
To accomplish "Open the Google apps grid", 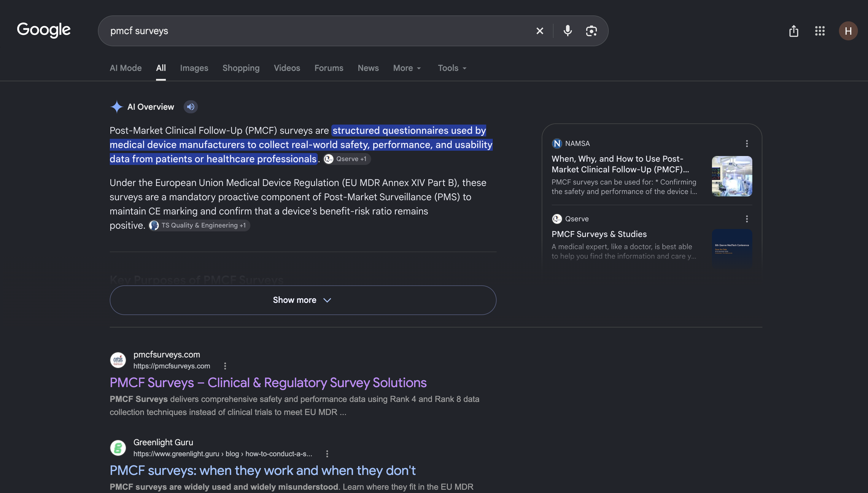I will [x=820, y=31].
